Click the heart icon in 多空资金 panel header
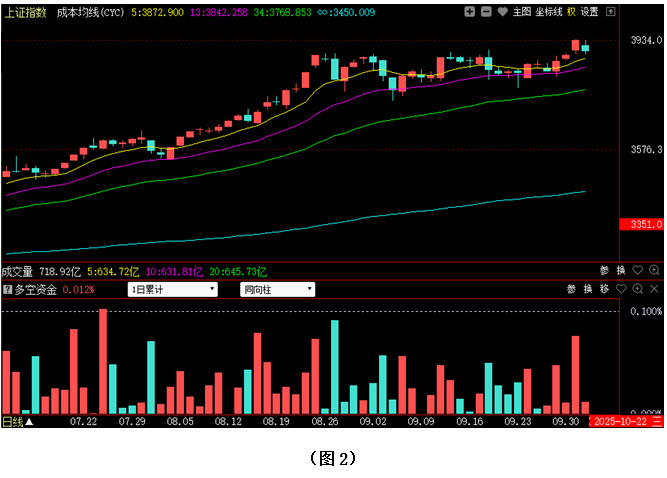The image size is (667, 478). click(621, 289)
